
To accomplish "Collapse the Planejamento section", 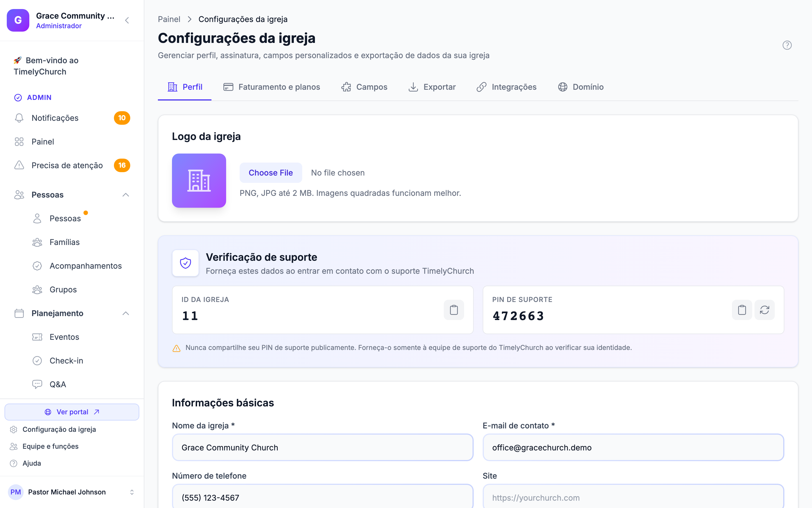I will (126, 314).
